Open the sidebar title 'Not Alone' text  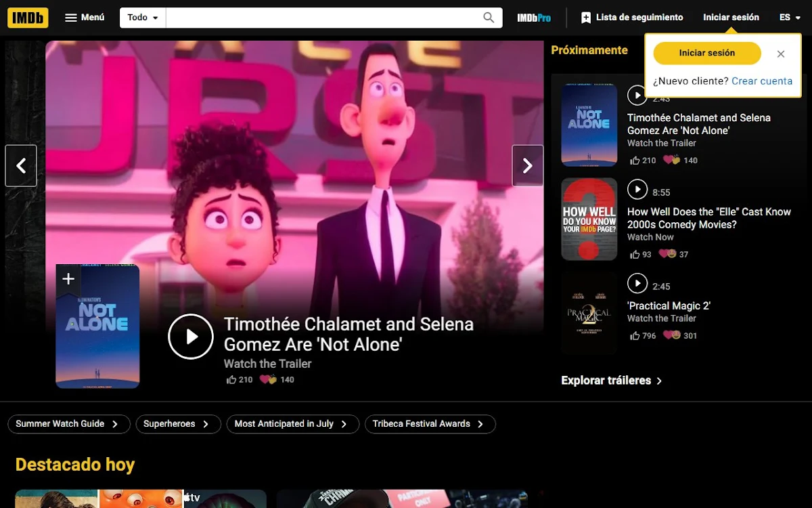click(699, 124)
